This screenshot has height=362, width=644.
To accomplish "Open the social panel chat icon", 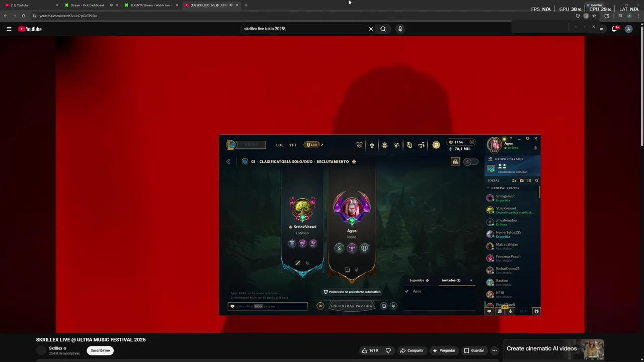I will click(x=489, y=311).
